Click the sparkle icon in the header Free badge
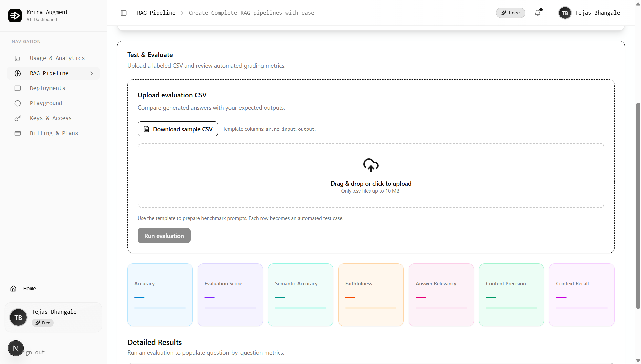641x364 pixels. [504, 13]
